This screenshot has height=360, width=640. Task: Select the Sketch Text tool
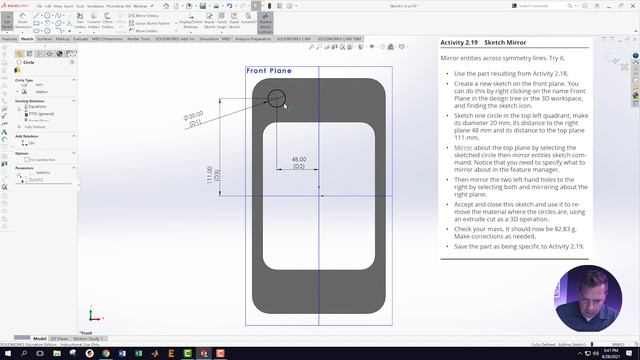tap(69, 23)
